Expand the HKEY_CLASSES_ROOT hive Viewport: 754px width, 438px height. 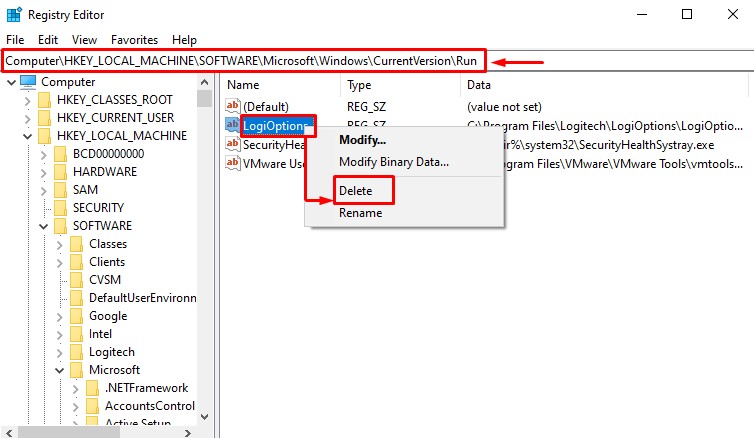coord(27,100)
